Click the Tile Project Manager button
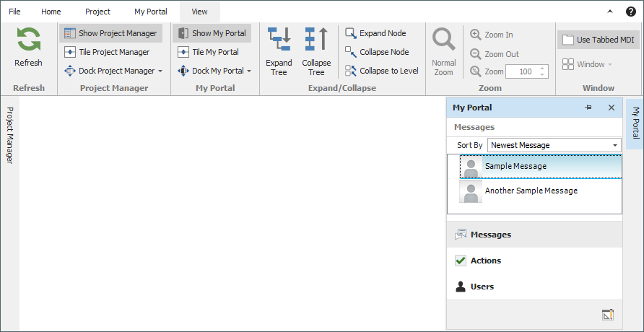 click(108, 52)
